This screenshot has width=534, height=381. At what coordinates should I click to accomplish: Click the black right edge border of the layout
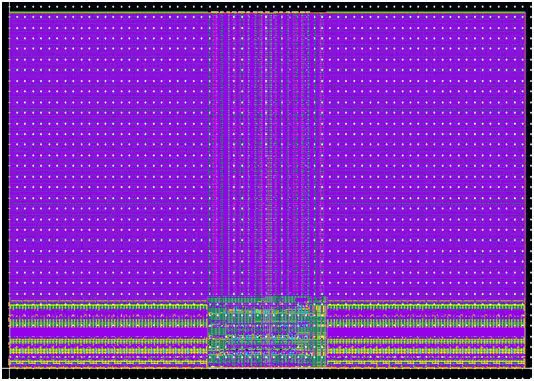click(x=529, y=186)
